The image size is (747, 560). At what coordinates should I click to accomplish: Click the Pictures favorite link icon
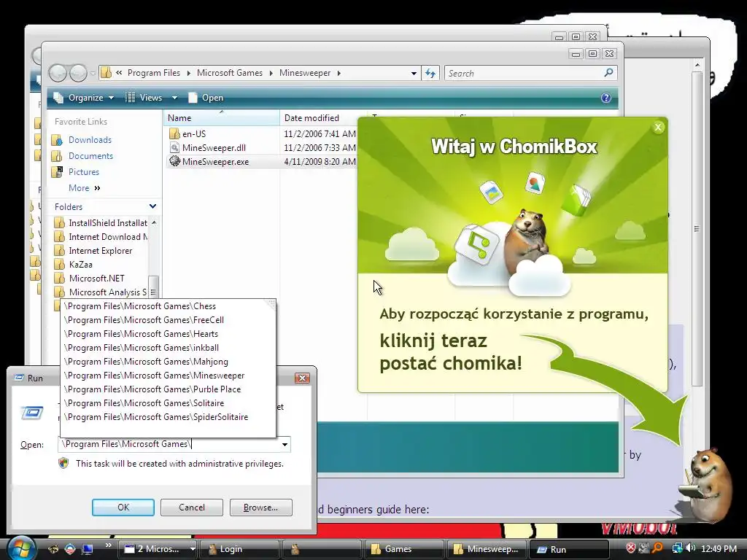(x=57, y=172)
